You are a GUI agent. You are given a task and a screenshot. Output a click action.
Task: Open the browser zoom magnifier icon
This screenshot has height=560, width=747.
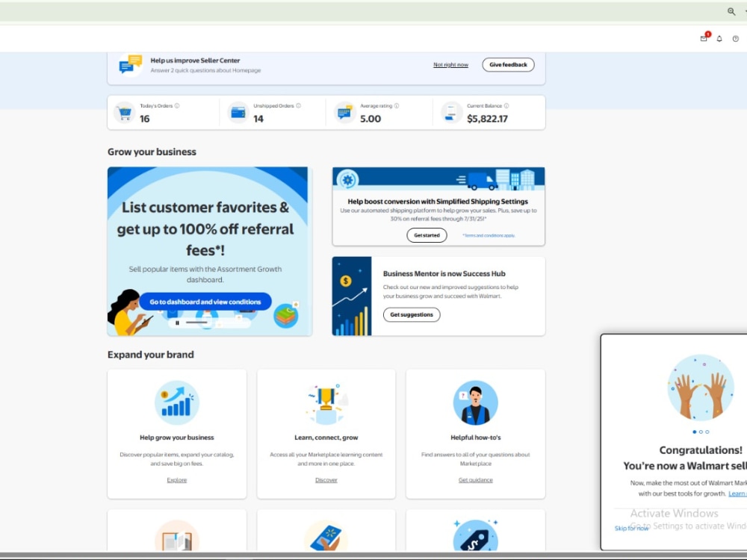pyautogui.click(x=731, y=11)
